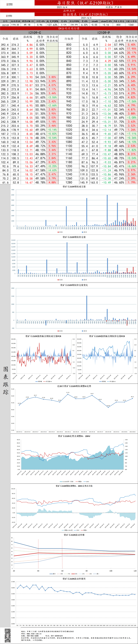Click put IV change cell 17.95%
Screen dimensions: 138x644
click(131, 49)
